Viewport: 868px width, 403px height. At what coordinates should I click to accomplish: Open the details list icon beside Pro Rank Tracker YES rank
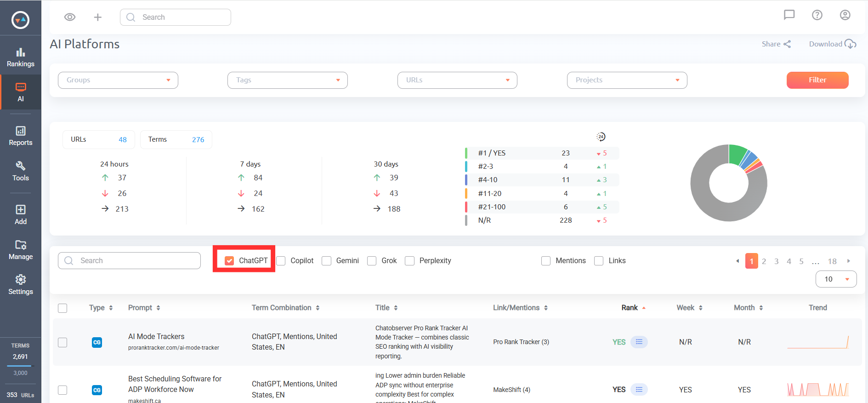tap(639, 342)
